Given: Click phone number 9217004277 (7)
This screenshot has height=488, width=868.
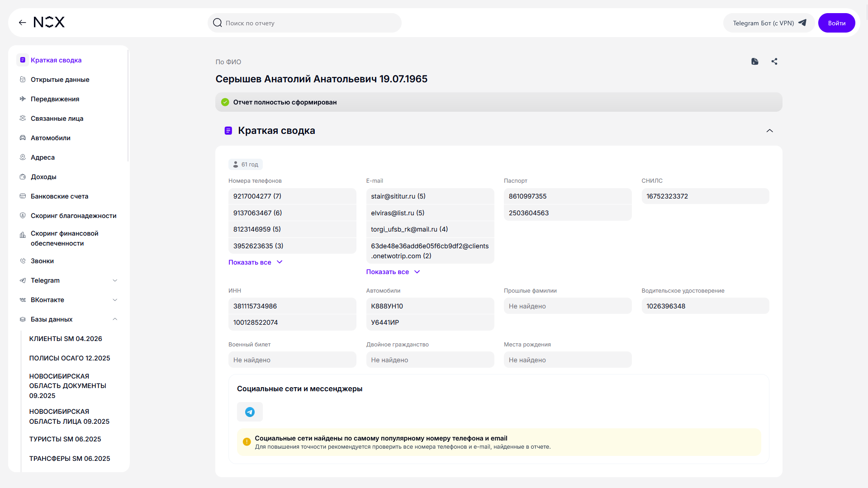Looking at the screenshot, I should click(292, 196).
